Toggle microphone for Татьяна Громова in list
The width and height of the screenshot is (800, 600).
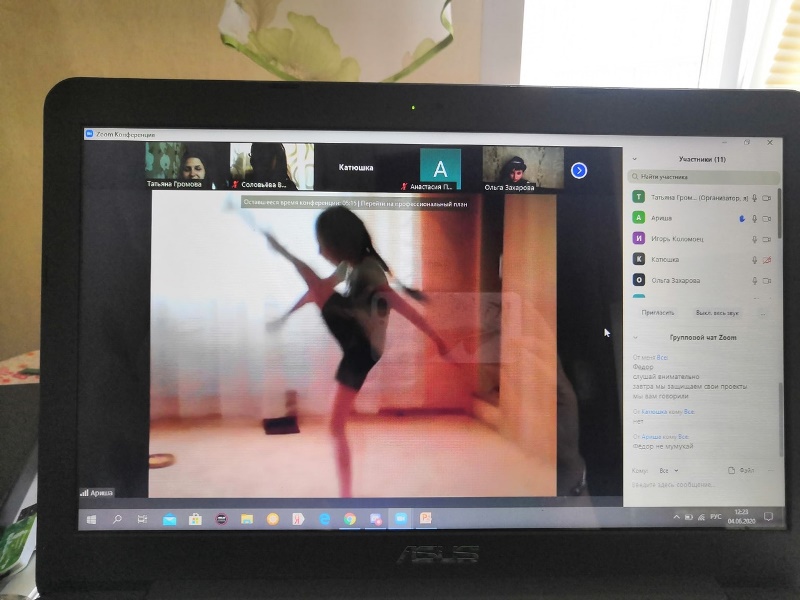pos(754,197)
